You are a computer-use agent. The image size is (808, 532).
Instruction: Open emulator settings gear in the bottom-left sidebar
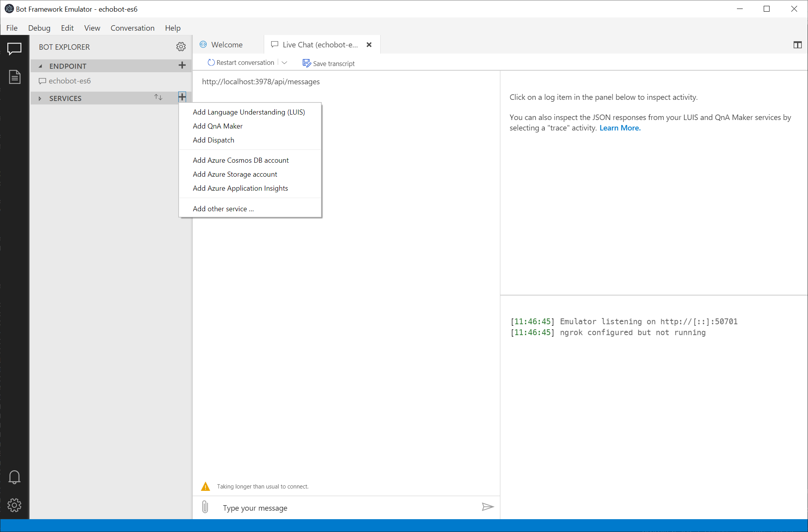[x=14, y=505]
